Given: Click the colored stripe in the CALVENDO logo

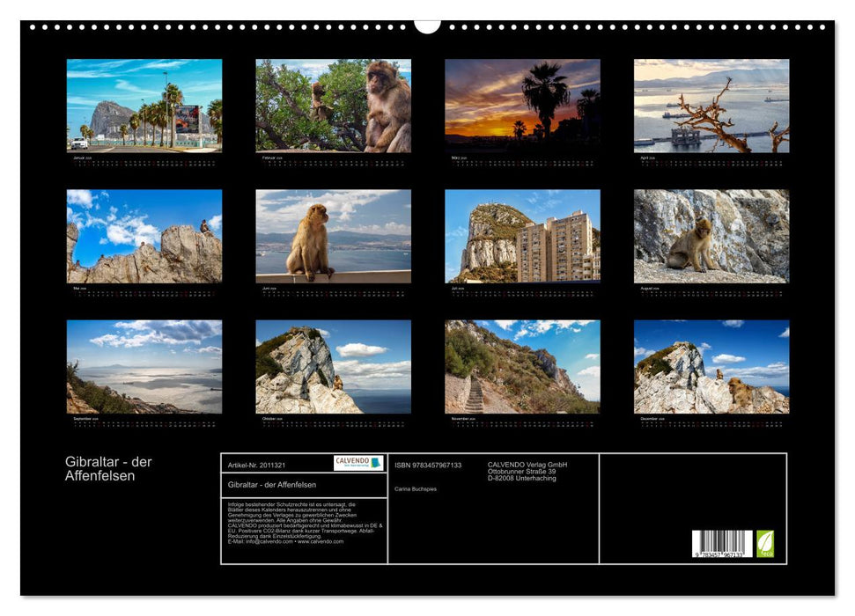Looking at the screenshot, I should point(375,463).
